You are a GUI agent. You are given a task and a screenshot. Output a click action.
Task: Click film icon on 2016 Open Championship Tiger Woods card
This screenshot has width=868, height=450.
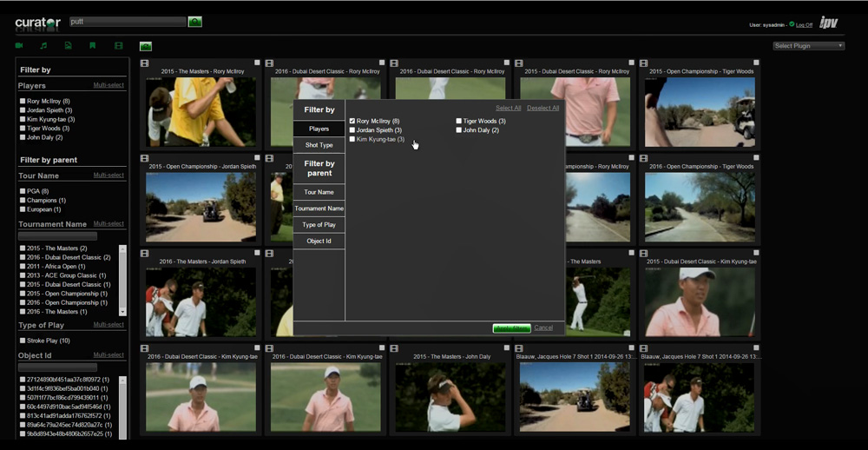[x=643, y=158]
